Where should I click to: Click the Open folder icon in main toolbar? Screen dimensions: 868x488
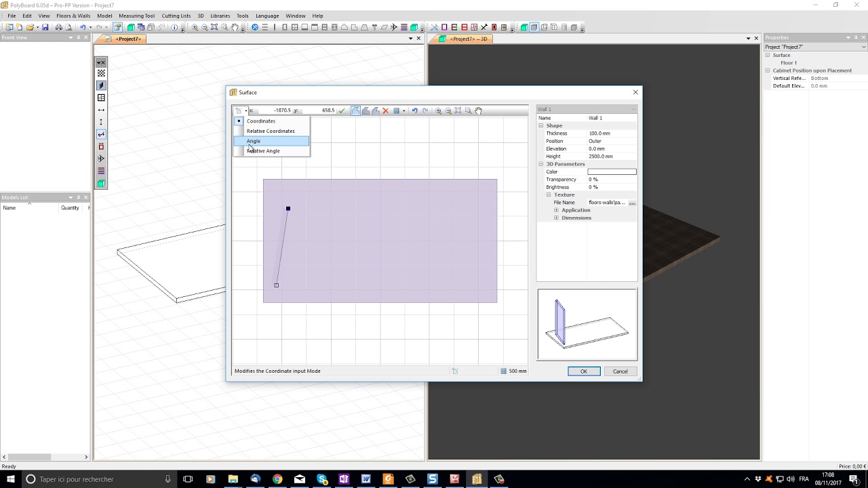30,27
